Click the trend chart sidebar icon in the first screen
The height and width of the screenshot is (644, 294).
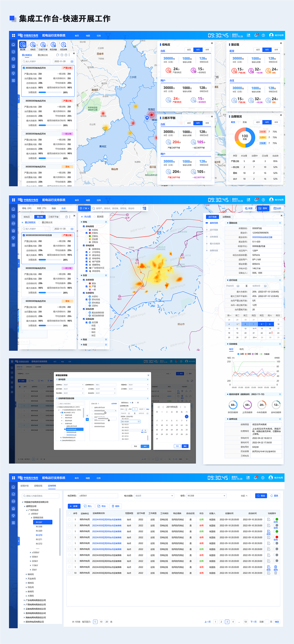coord(14,52)
